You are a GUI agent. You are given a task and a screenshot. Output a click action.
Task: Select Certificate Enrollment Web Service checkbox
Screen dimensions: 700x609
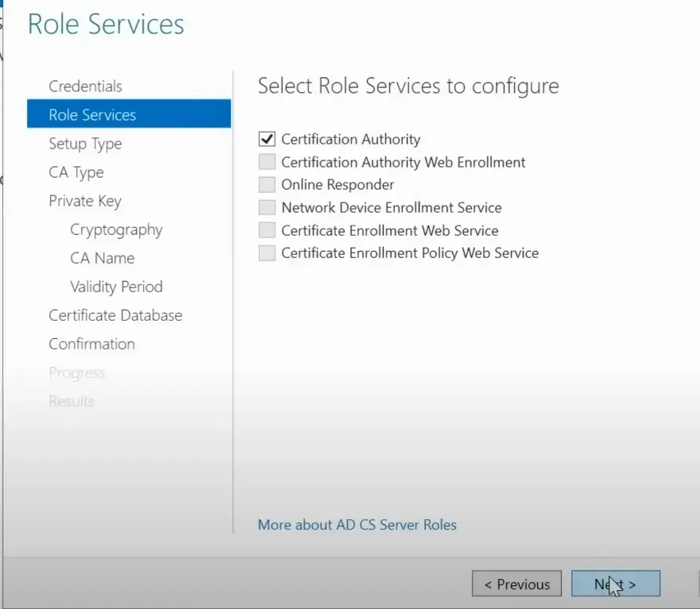pyautogui.click(x=267, y=231)
